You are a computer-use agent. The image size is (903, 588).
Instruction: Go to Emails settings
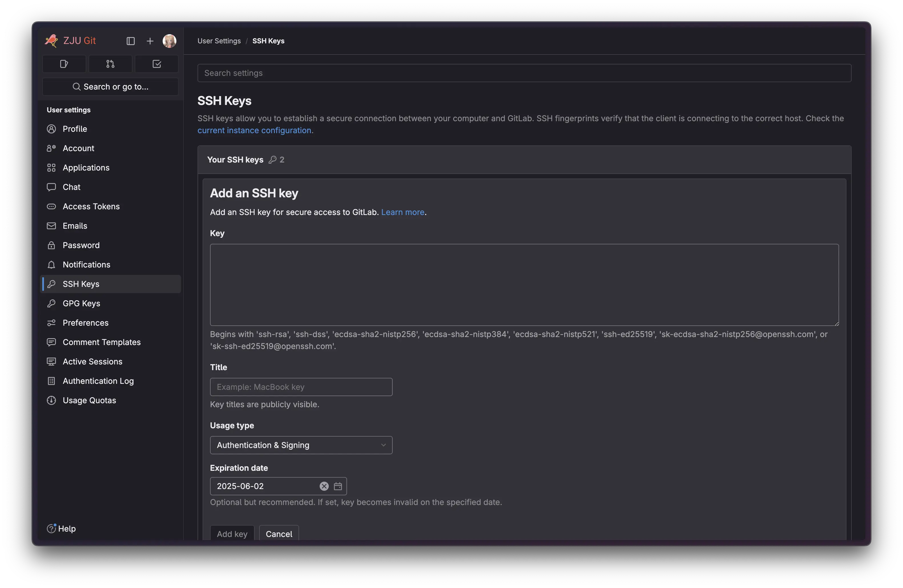[x=110, y=226]
